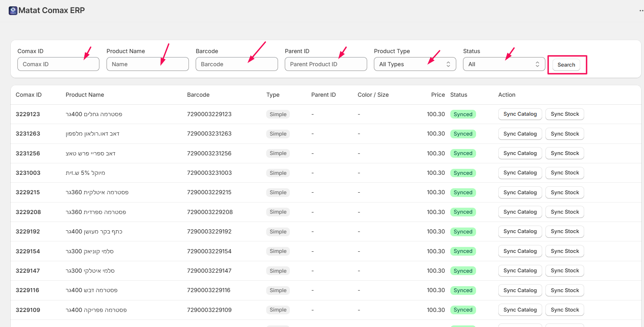Open the Product Type dropdown
644x327 pixels.
415,64
